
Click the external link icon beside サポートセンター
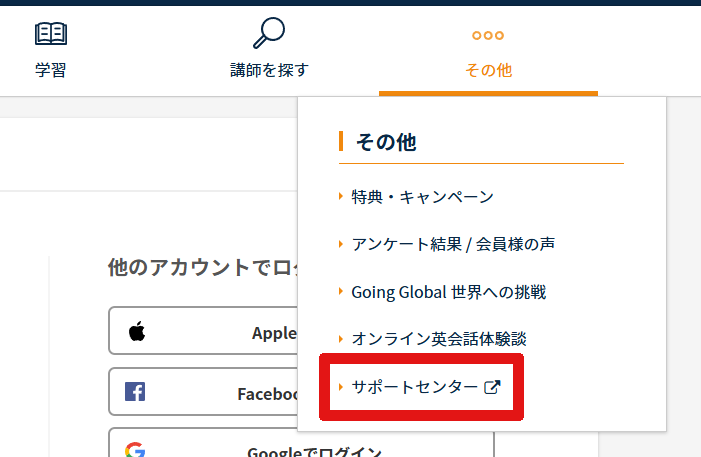pyautogui.click(x=491, y=387)
